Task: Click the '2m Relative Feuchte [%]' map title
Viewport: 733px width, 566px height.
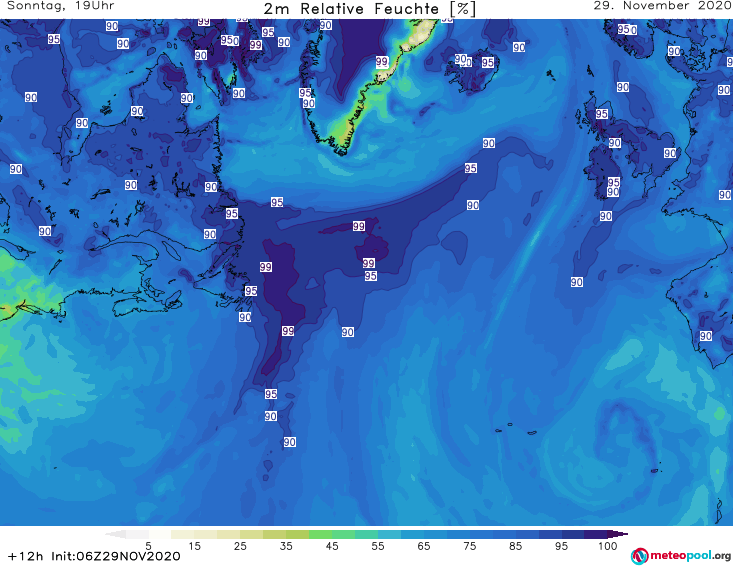Action: tap(370, 9)
